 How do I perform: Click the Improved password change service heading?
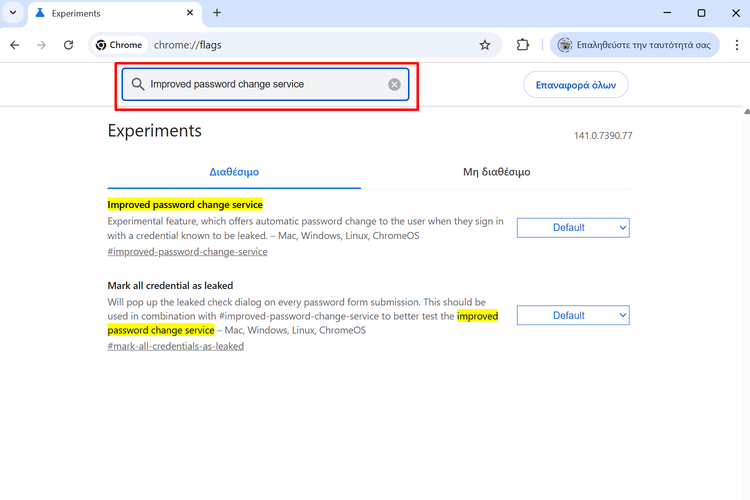185,205
